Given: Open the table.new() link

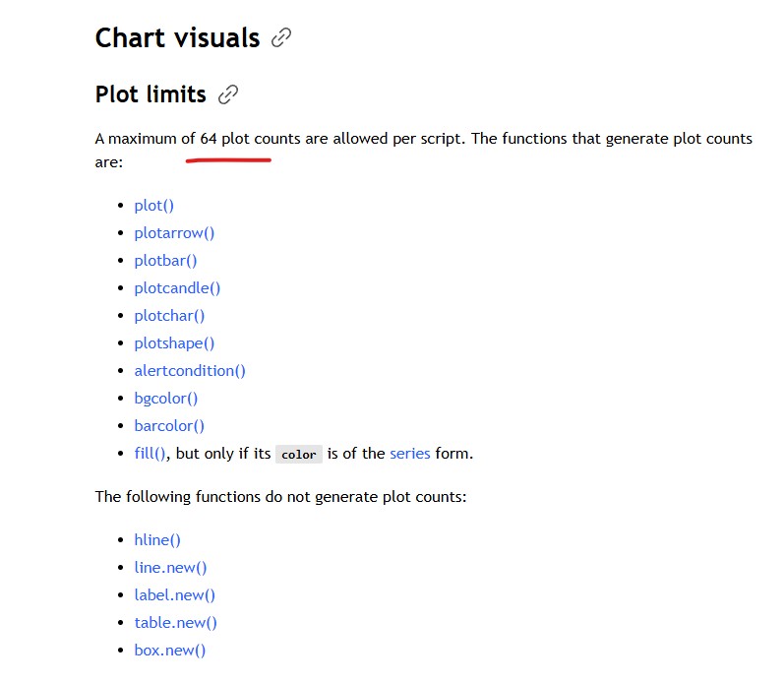Looking at the screenshot, I should pyautogui.click(x=175, y=623).
